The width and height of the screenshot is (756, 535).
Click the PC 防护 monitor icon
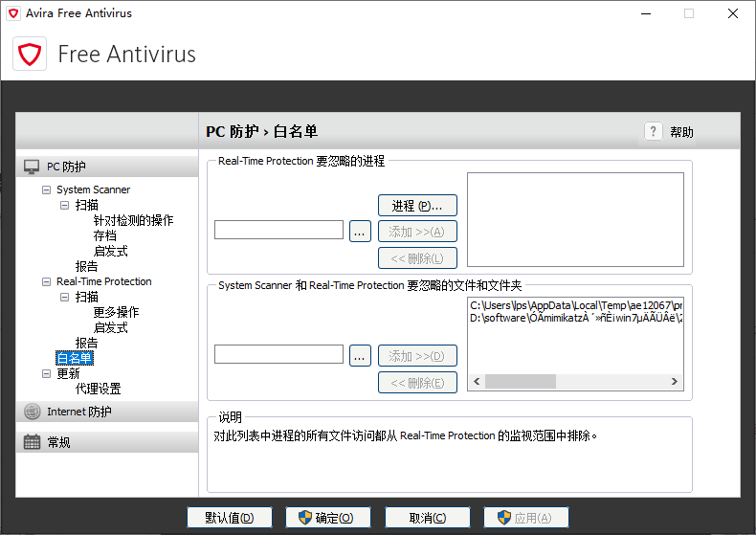[x=32, y=167]
